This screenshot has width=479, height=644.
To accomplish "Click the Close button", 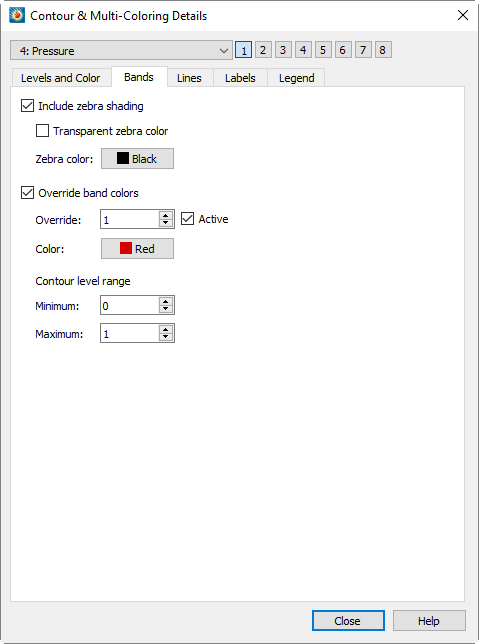I will (348, 621).
